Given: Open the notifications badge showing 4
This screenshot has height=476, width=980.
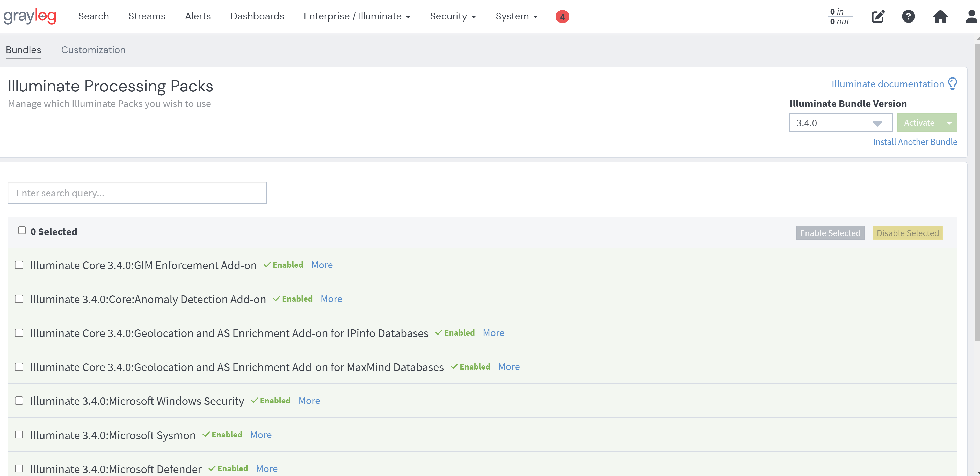Looking at the screenshot, I should (x=562, y=17).
